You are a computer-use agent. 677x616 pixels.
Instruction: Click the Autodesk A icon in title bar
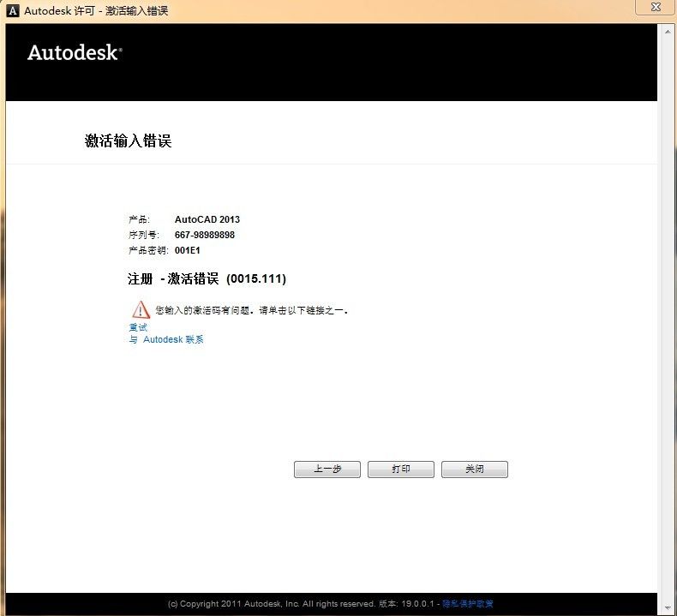[13, 10]
